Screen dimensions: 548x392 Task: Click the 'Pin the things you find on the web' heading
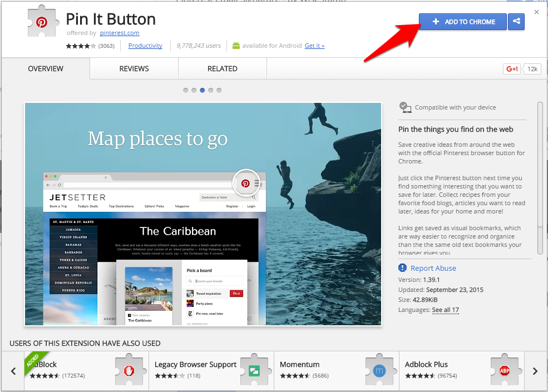click(x=456, y=129)
